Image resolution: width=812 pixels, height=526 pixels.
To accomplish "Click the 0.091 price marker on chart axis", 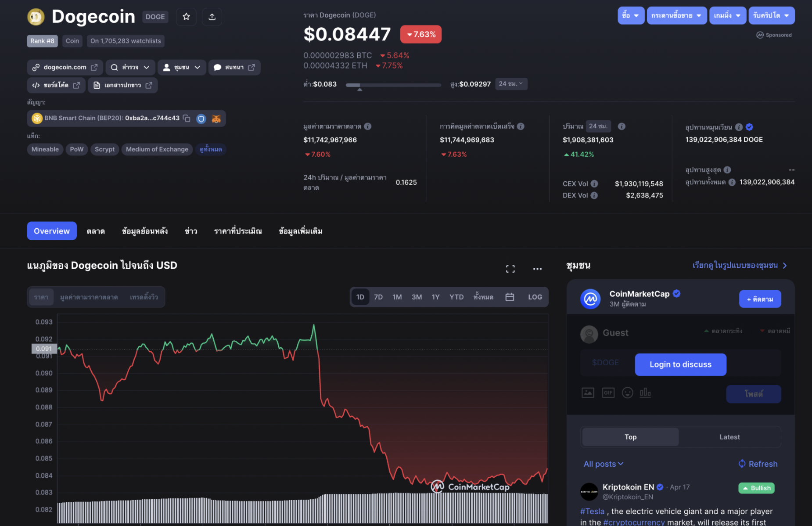I will point(44,349).
